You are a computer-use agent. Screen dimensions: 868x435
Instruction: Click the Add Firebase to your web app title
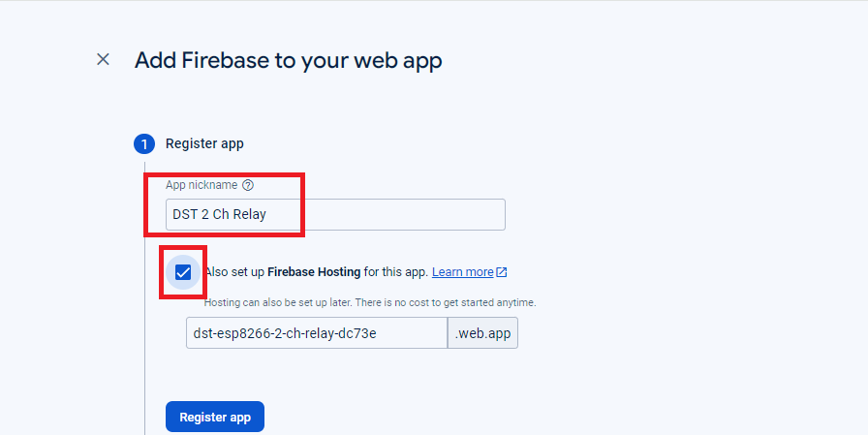(288, 60)
